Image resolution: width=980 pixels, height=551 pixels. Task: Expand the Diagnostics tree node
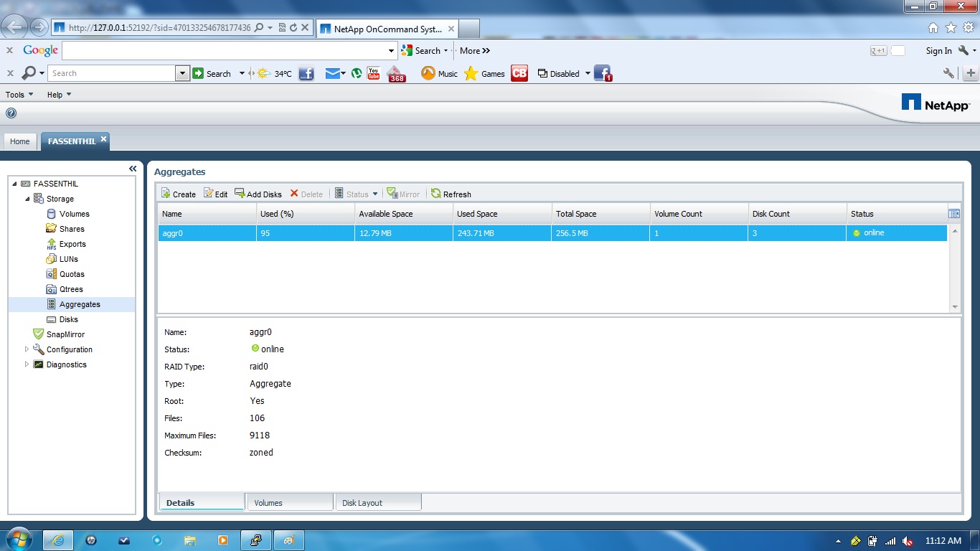[25, 364]
